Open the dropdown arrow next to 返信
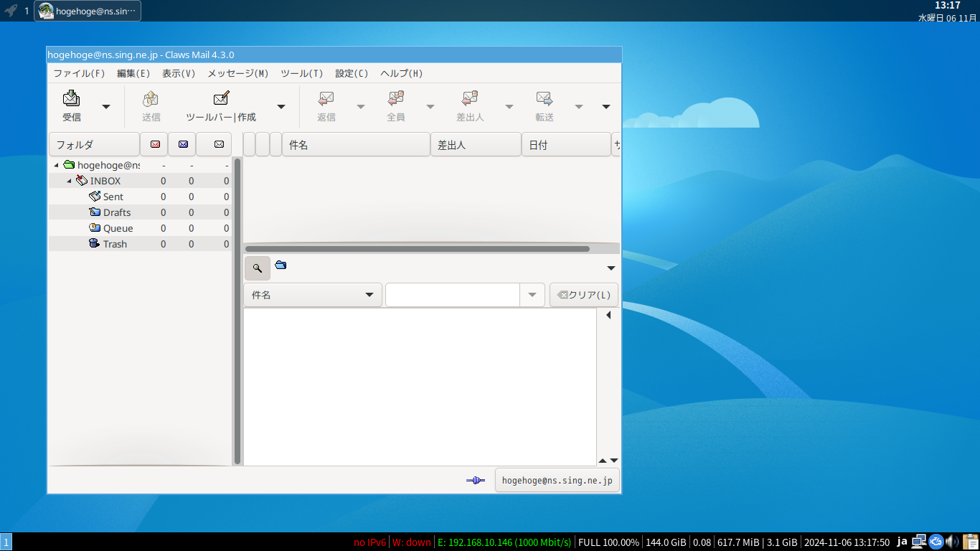This screenshot has width=980, height=551. [x=361, y=107]
